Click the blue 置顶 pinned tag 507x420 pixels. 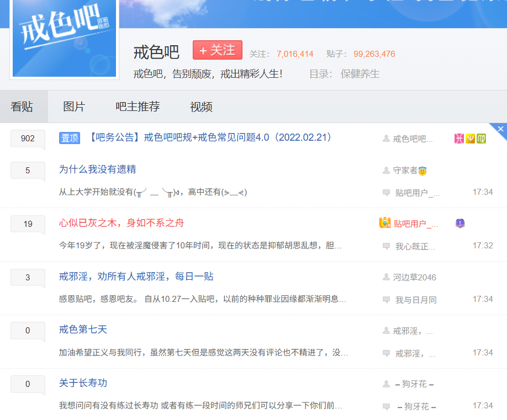click(x=70, y=138)
